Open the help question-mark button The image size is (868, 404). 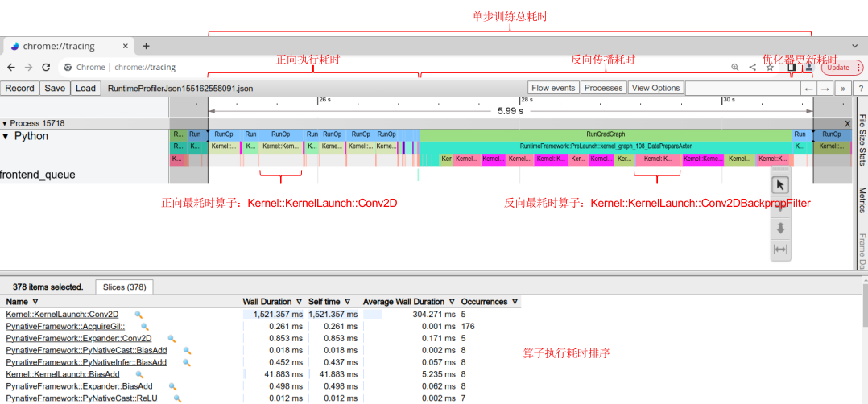(861, 88)
